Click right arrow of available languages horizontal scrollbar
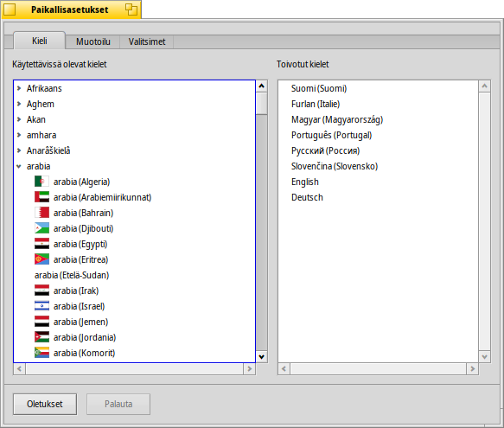Image resolution: width=504 pixels, height=428 pixels. [250, 369]
